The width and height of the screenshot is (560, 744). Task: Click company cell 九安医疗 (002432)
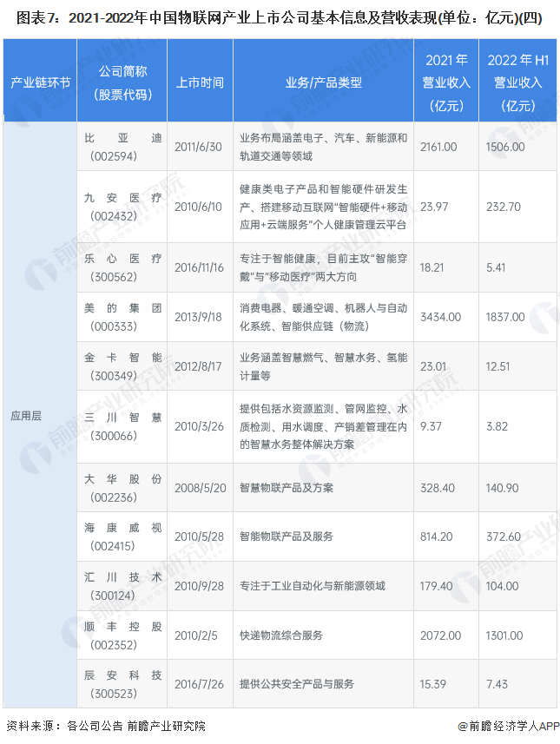122,207
